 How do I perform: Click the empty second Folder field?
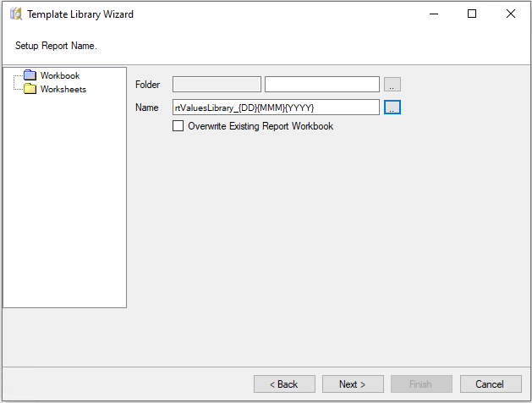pyautogui.click(x=322, y=84)
